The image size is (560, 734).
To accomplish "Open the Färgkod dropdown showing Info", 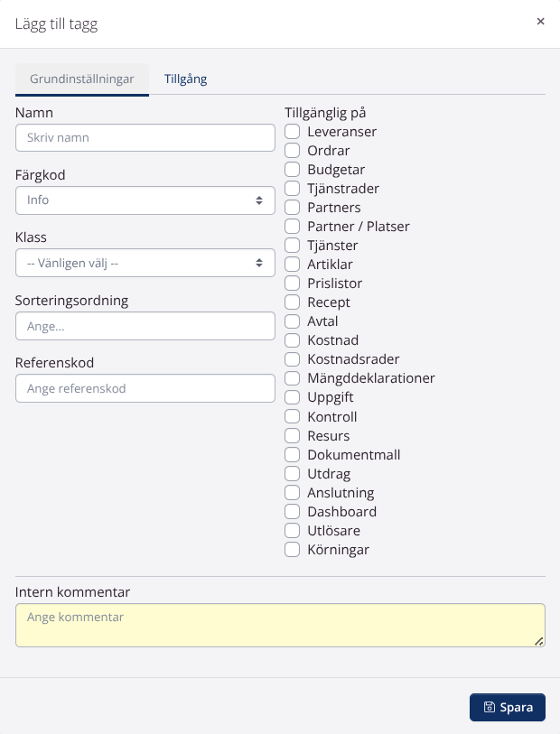I will coord(145,200).
